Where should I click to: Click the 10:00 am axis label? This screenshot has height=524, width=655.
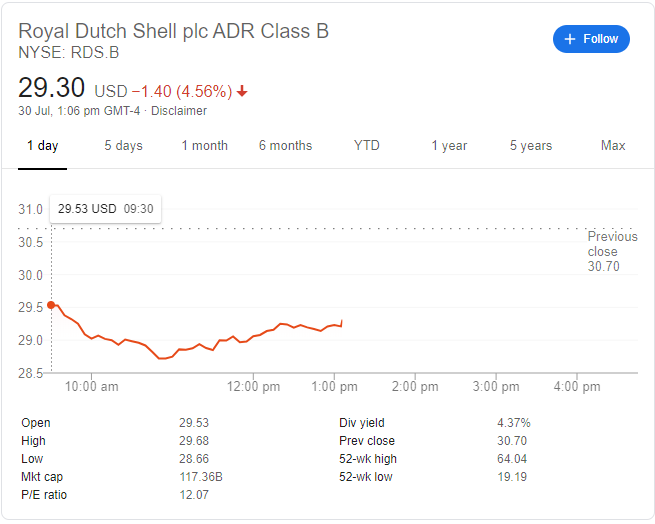[x=91, y=387]
